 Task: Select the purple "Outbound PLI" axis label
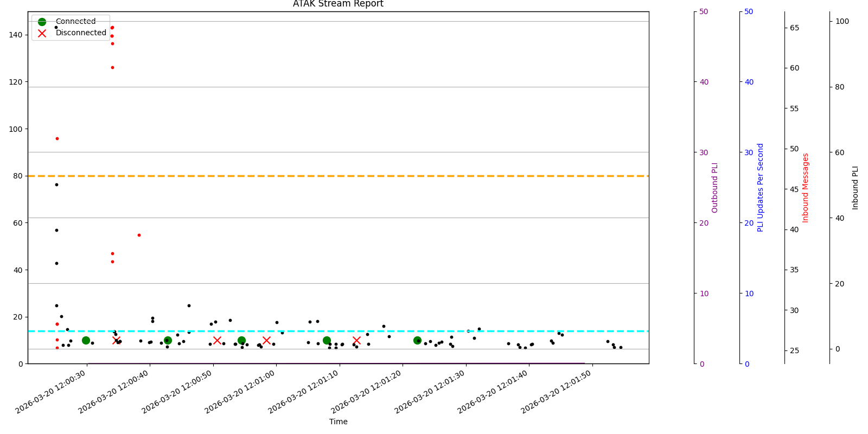[715, 188]
